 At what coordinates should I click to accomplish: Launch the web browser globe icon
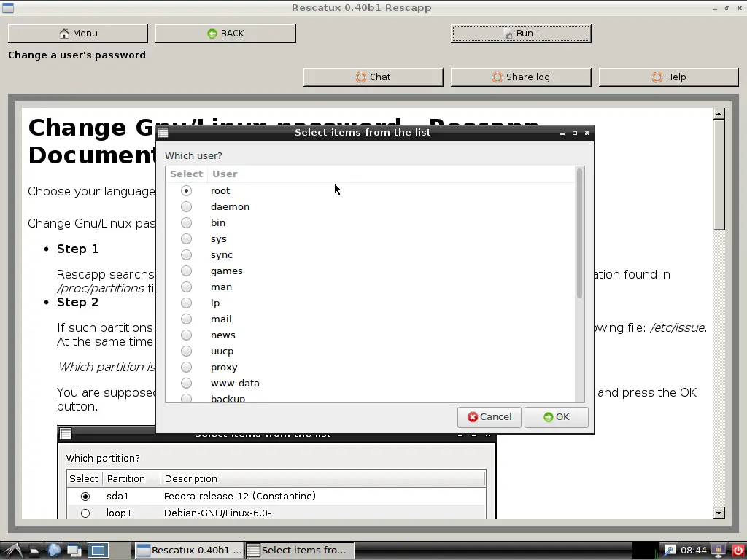54,551
